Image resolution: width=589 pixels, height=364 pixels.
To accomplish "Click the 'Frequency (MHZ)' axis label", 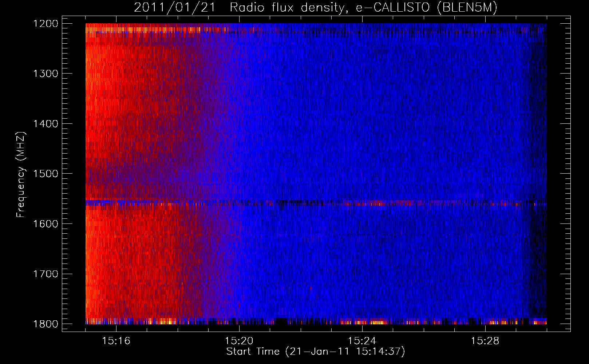I will point(21,175).
